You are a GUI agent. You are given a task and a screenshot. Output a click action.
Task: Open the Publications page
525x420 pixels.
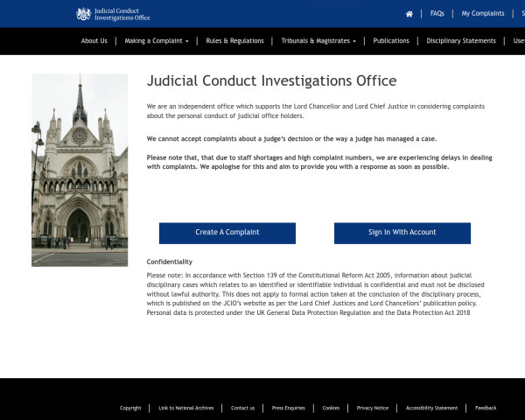coord(391,41)
